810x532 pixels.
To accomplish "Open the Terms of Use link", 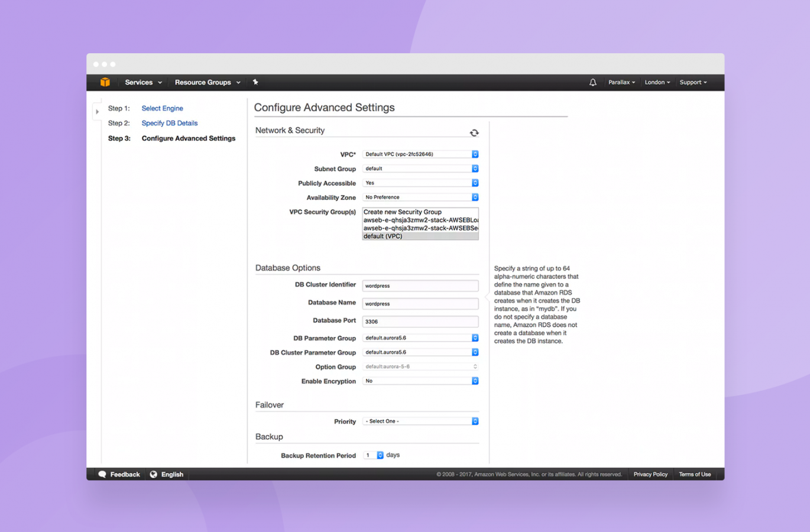I will pyautogui.click(x=695, y=474).
